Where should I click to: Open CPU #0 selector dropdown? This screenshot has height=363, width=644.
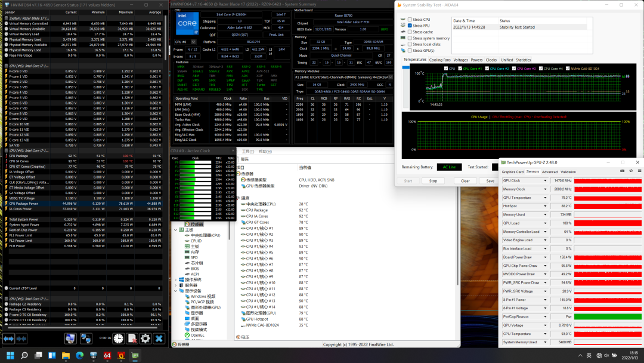pyautogui.click(x=193, y=42)
